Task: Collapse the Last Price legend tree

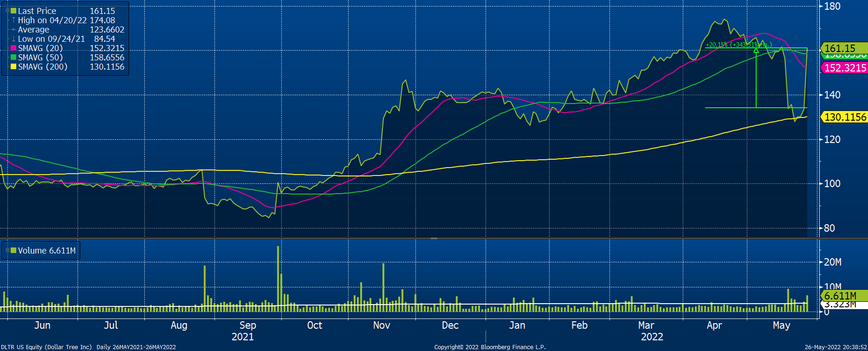Action: pyautogui.click(x=7, y=11)
